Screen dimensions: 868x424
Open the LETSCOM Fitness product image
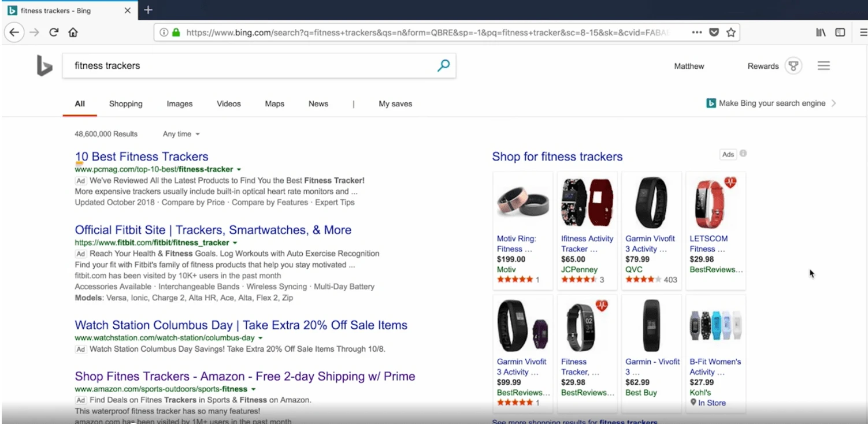(x=715, y=202)
